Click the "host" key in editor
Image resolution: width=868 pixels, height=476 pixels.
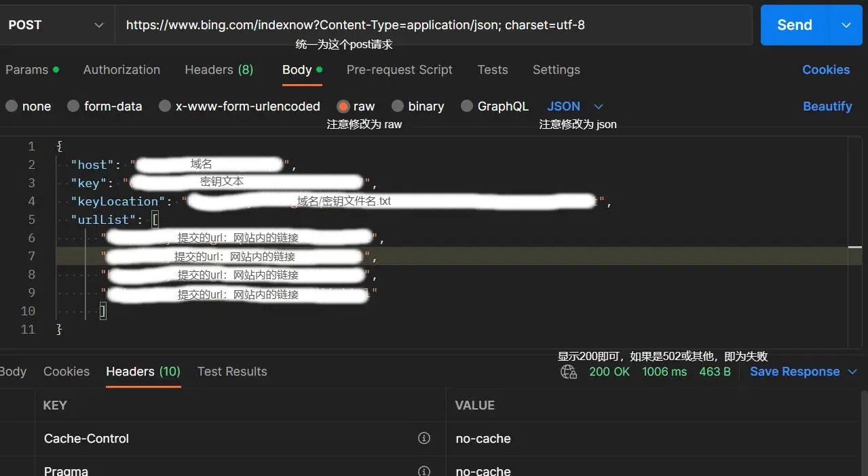pos(92,165)
